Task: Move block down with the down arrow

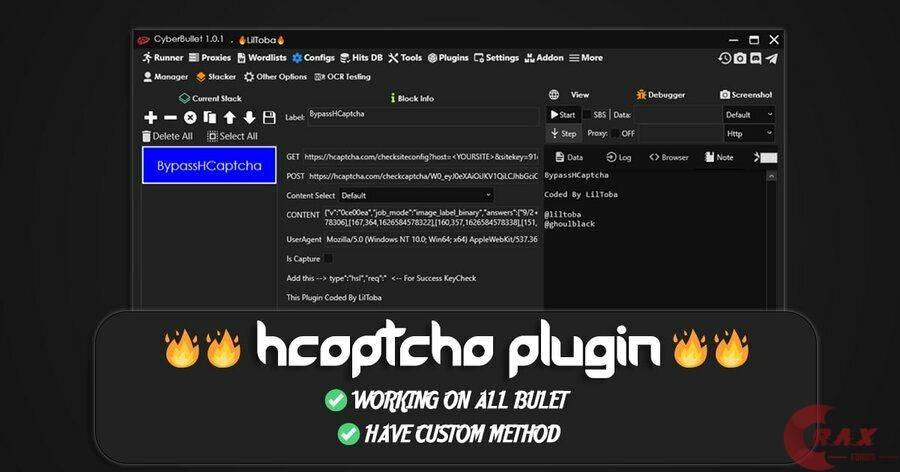Action: pos(249,118)
